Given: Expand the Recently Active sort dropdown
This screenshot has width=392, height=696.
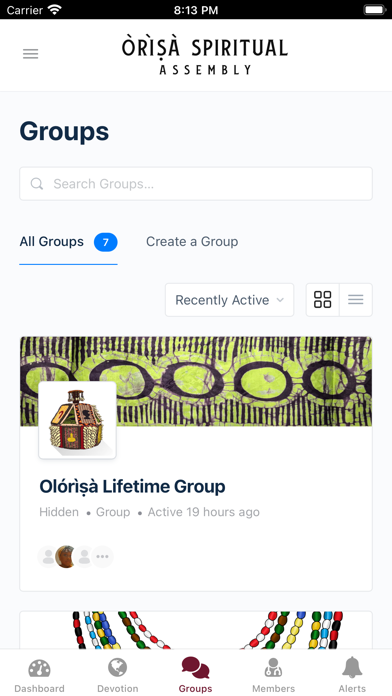Looking at the screenshot, I should 230,300.
